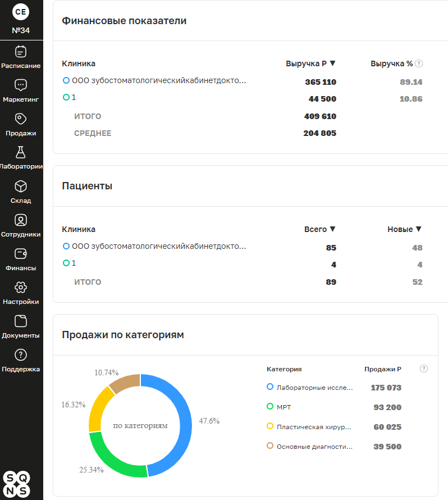This screenshot has height=500, width=448.
Task: Toggle Пластическая хирур... category circle
Action: (x=270, y=426)
